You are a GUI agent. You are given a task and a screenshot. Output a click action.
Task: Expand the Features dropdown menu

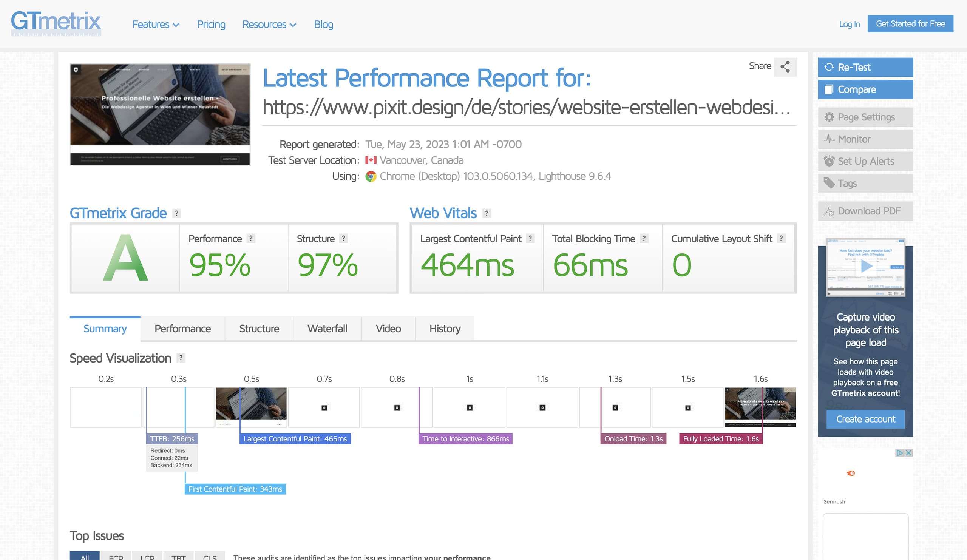(155, 25)
